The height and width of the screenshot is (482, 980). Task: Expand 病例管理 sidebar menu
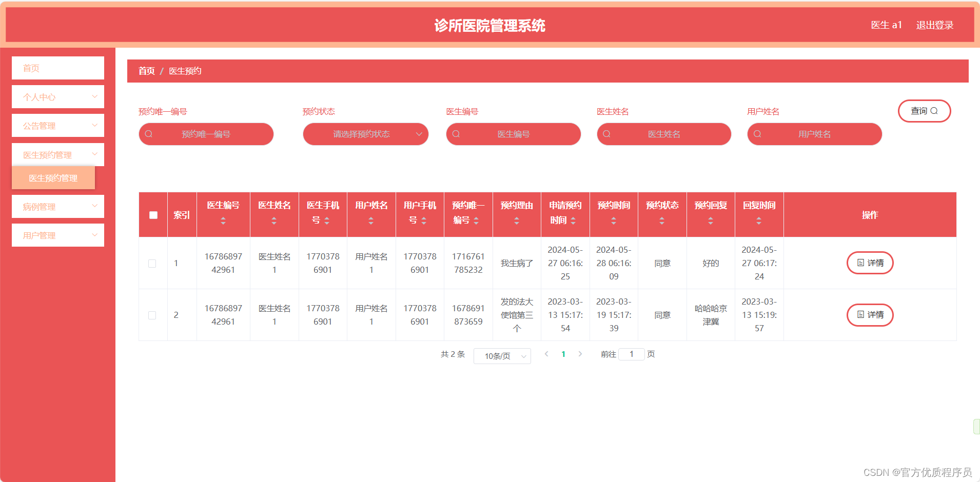click(58, 207)
